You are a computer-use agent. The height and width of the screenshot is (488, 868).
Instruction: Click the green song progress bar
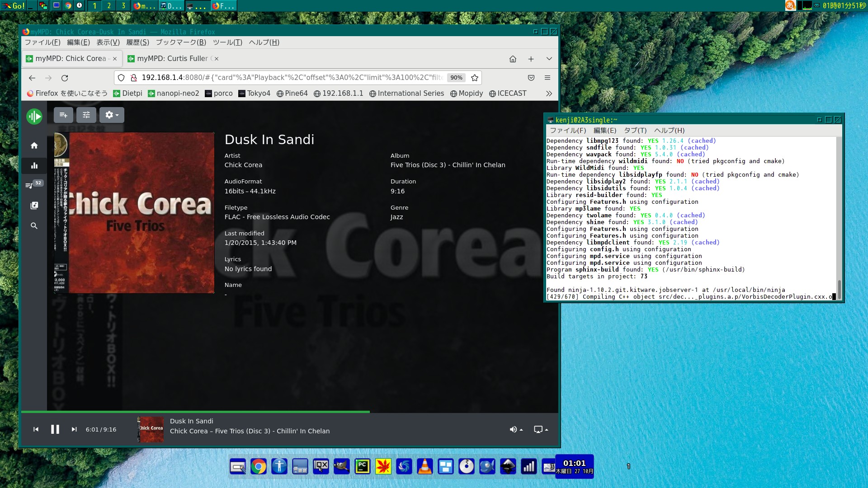pos(194,412)
